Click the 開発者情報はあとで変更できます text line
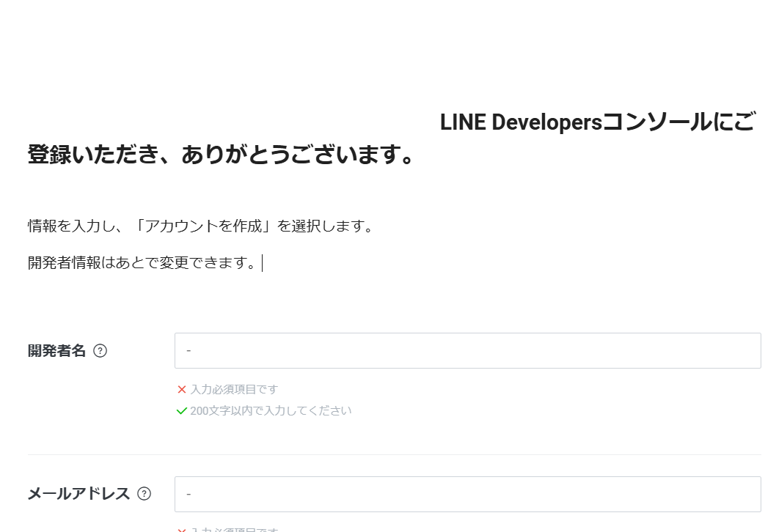776x532 pixels. [x=143, y=262]
